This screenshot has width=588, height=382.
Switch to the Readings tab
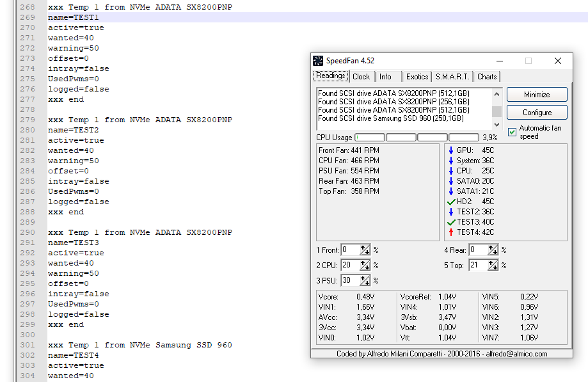click(x=330, y=76)
